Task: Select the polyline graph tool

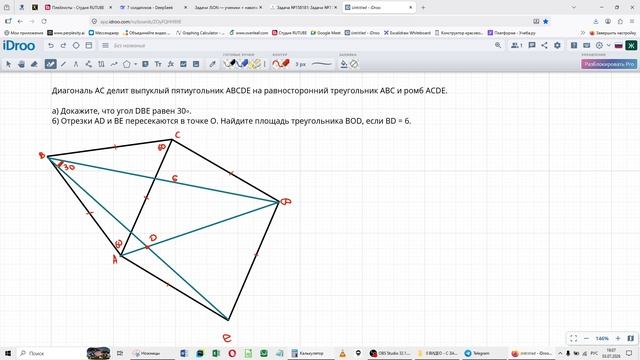Action: [x=114, y=64]
